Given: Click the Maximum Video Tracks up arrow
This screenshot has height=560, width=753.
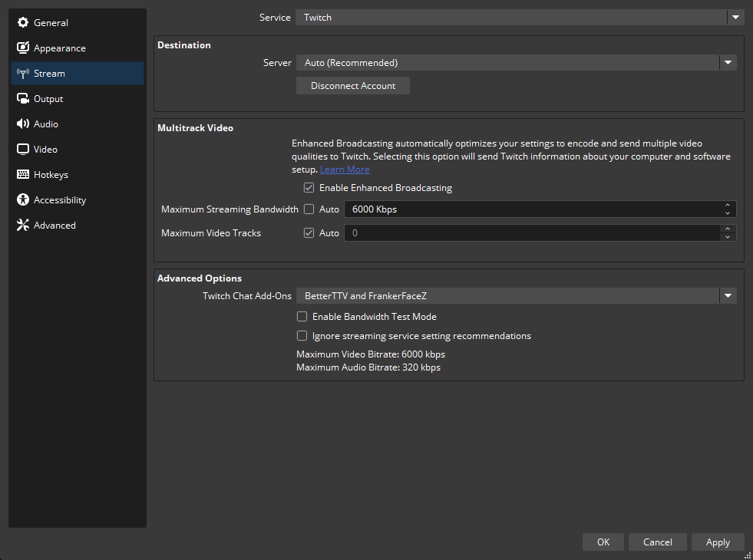Looking at the screenshot, I should point(728,229).
